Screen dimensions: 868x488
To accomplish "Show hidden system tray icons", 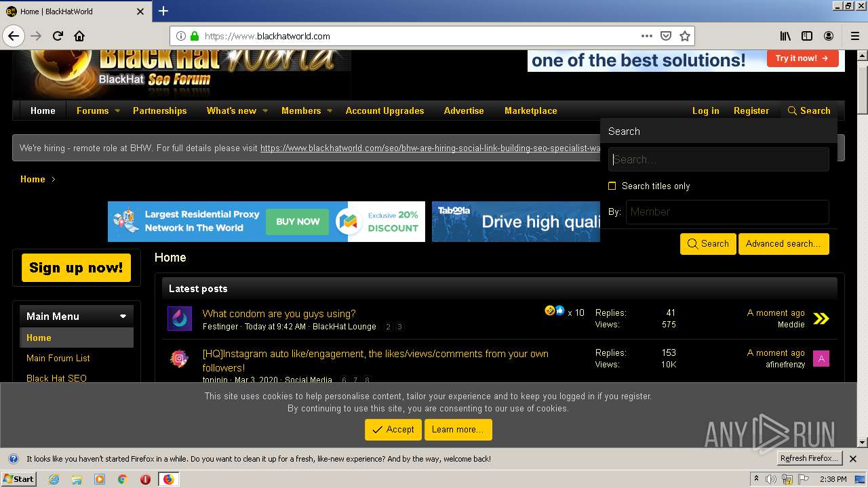I will (x=756, y=479).
